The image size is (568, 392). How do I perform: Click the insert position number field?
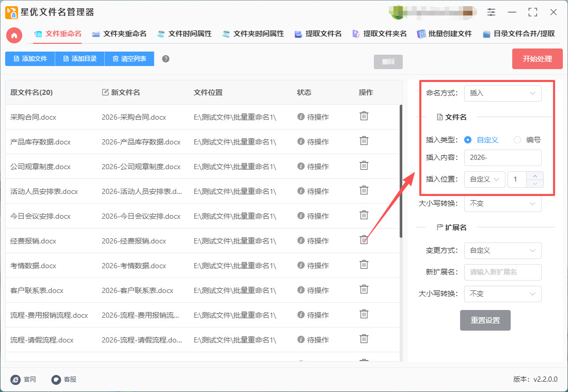pyautogui.click(x=517, y=179)
